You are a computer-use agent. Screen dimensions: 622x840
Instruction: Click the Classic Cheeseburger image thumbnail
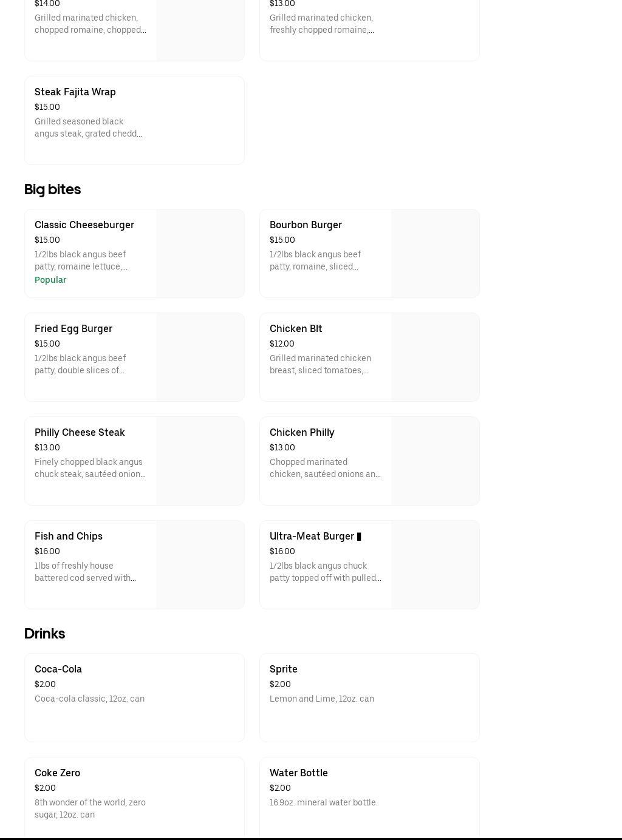[x=200, y=253]
